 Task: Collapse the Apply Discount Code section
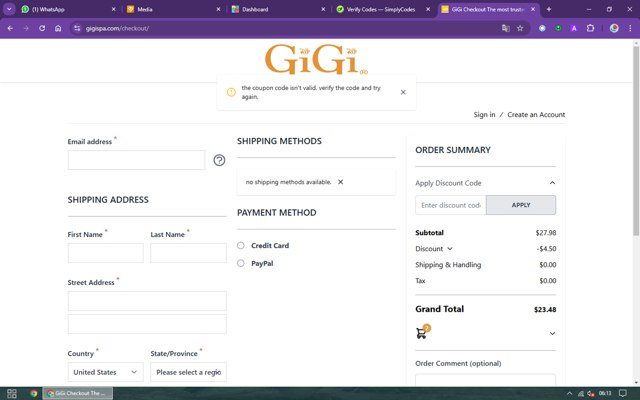pyautogui.click(x=552, y=183)
